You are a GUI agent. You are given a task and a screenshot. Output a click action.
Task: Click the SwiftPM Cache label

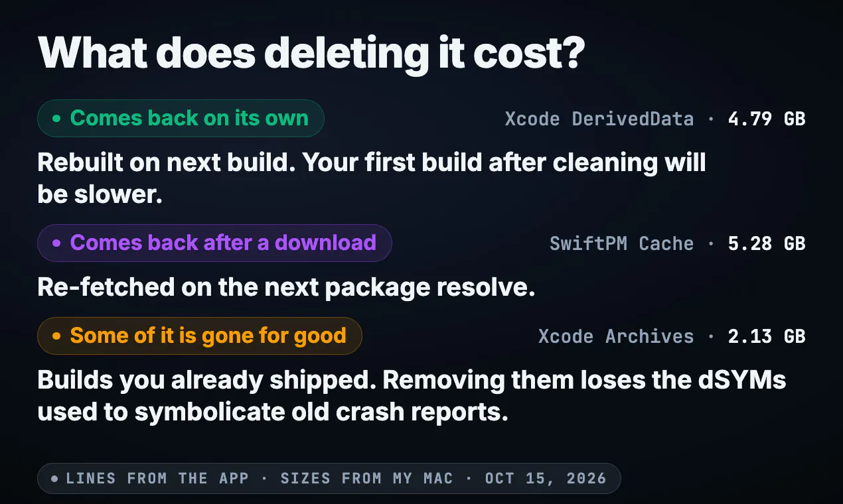pos(622,244)
